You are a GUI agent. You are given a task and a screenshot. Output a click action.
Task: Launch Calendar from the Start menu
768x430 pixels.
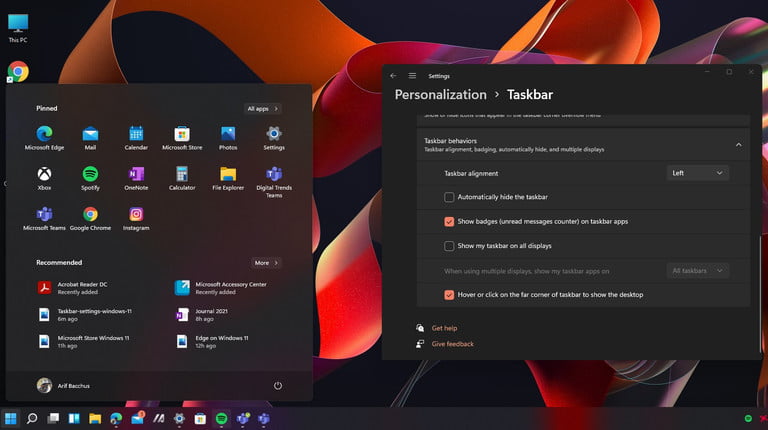136,138
